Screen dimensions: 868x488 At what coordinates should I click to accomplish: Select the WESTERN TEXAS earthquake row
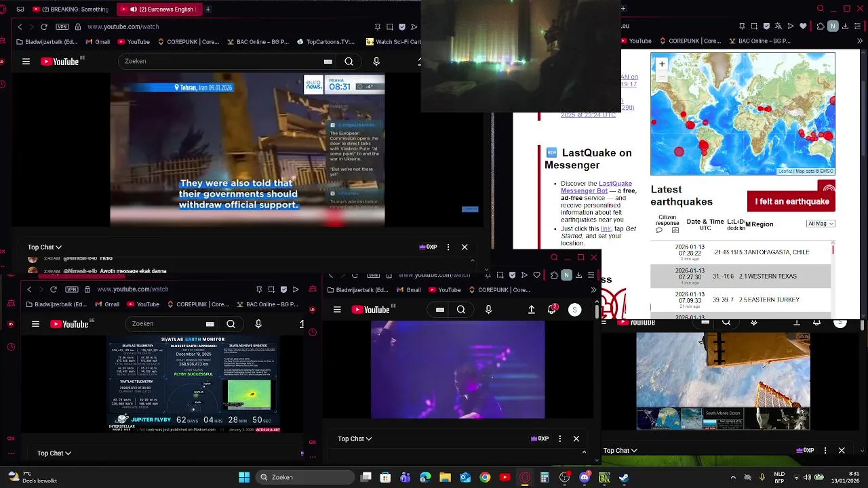pyautogui.click(x=741, y=276)
